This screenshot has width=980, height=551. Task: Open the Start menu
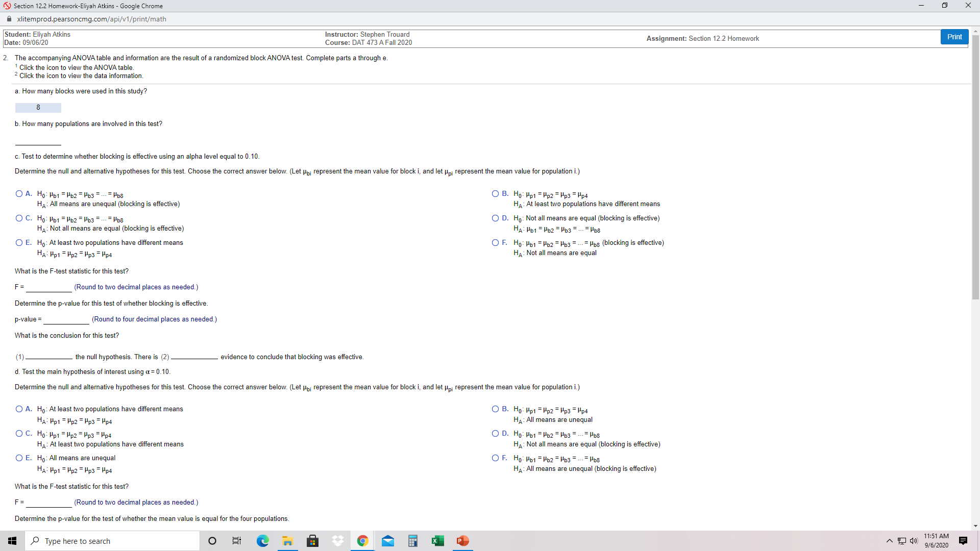[12, 541]
